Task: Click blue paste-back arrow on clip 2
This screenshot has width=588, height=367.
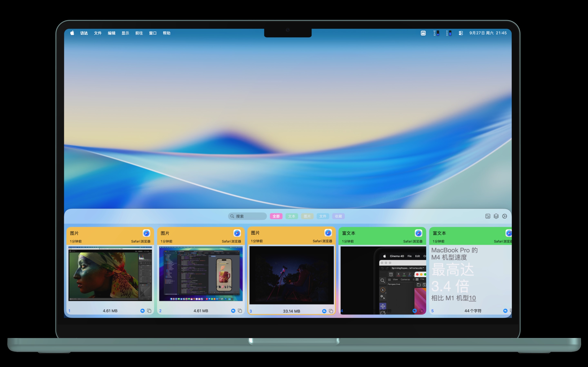Action: coord(233,311)
